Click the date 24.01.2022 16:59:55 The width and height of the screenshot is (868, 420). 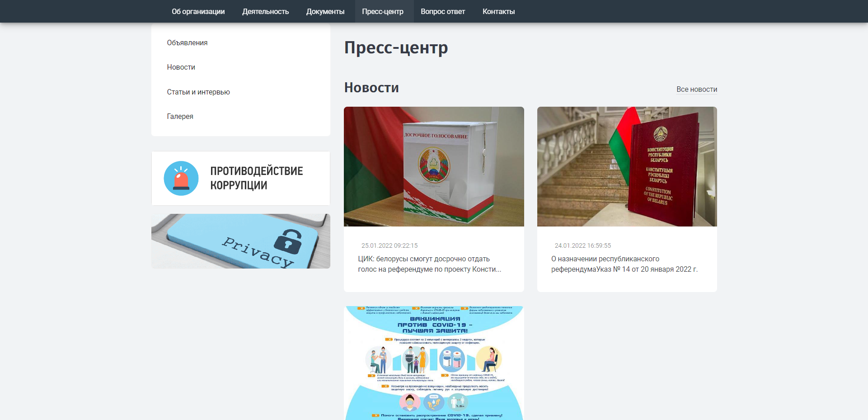[583, 245]
